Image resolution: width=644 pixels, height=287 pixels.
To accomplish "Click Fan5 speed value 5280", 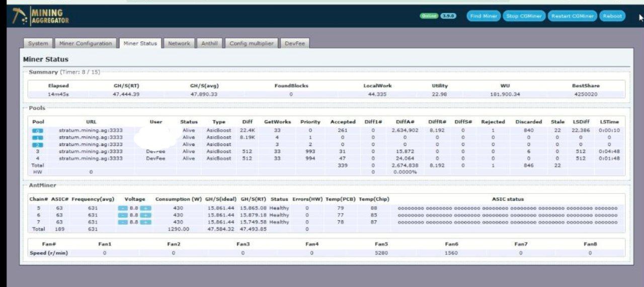I will (381, 253).
